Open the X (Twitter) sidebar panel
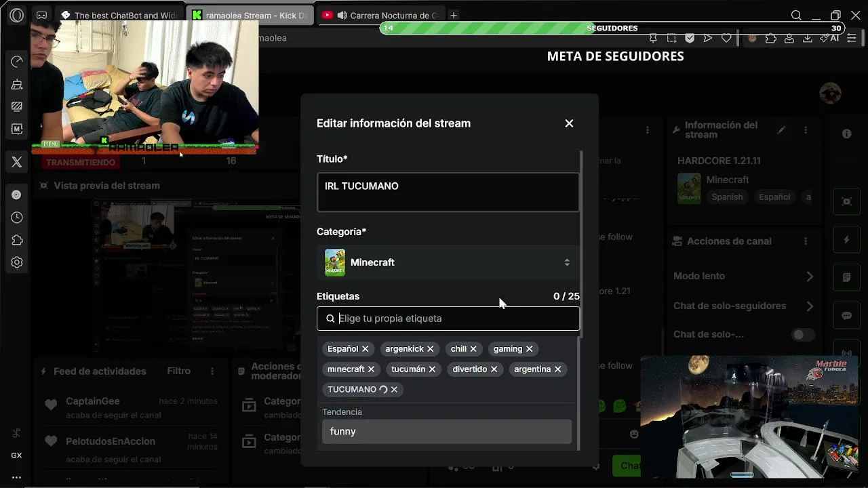The image size is (868, 488). coord(17,162)
